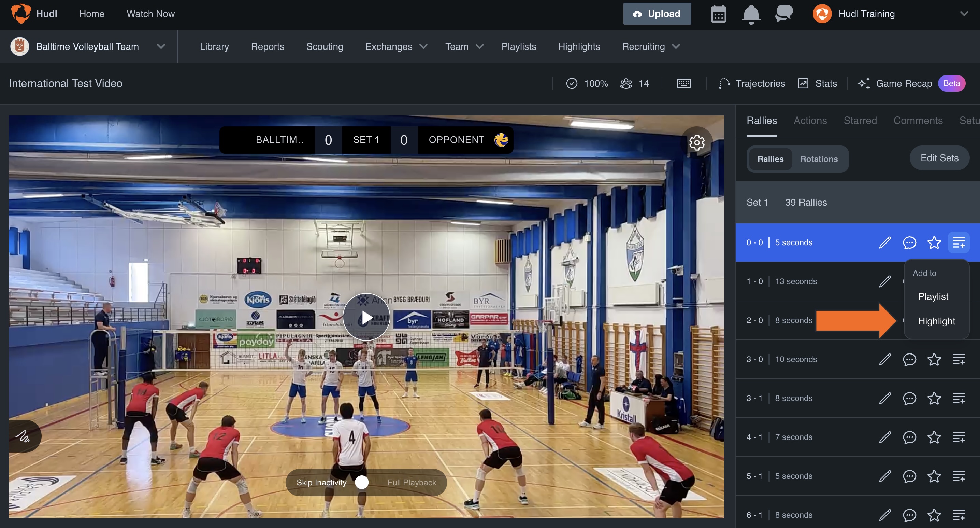Switch to Rotations view
The image size is (980, 528).
[x=819, y=159]
